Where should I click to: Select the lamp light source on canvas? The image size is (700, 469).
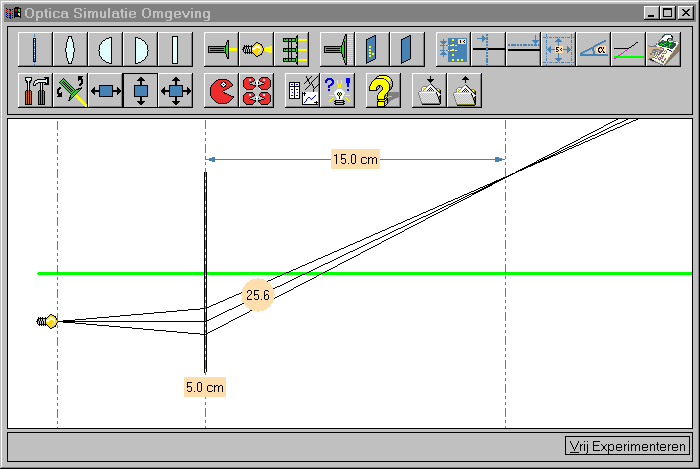click(x=48, y=321)
